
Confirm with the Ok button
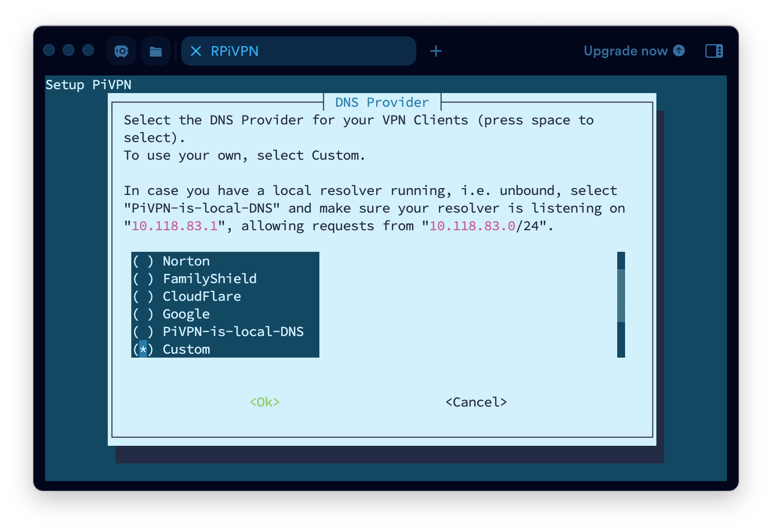[265, 402]
